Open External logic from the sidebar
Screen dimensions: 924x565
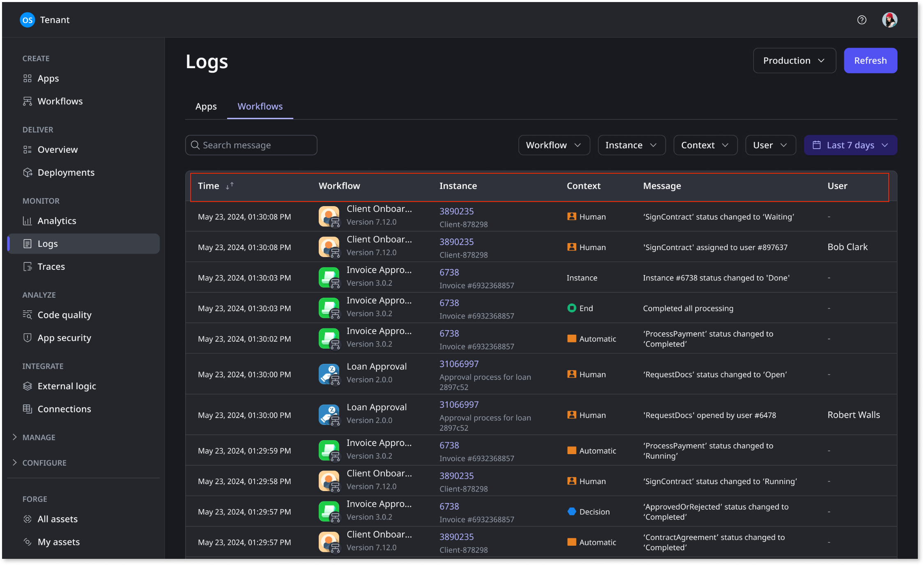tap(66, 386)
